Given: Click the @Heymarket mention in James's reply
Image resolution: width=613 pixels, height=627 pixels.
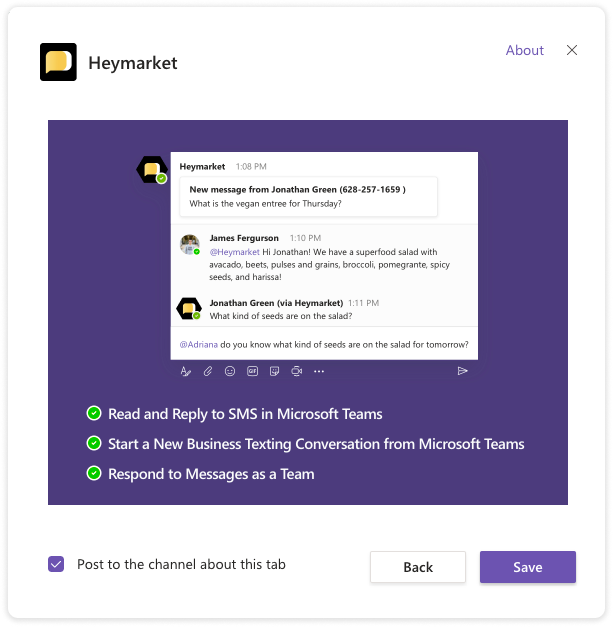Looking at the screenshot, I should coord(235,252).
